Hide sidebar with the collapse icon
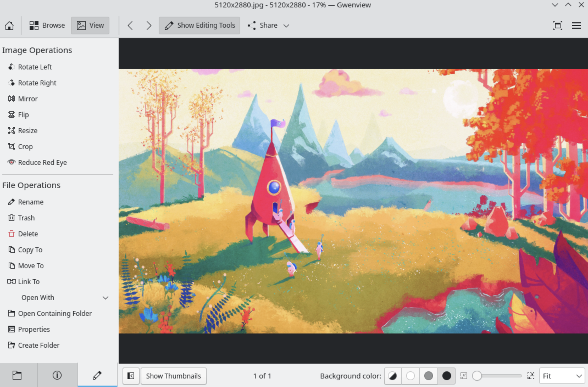 (131, 376)
